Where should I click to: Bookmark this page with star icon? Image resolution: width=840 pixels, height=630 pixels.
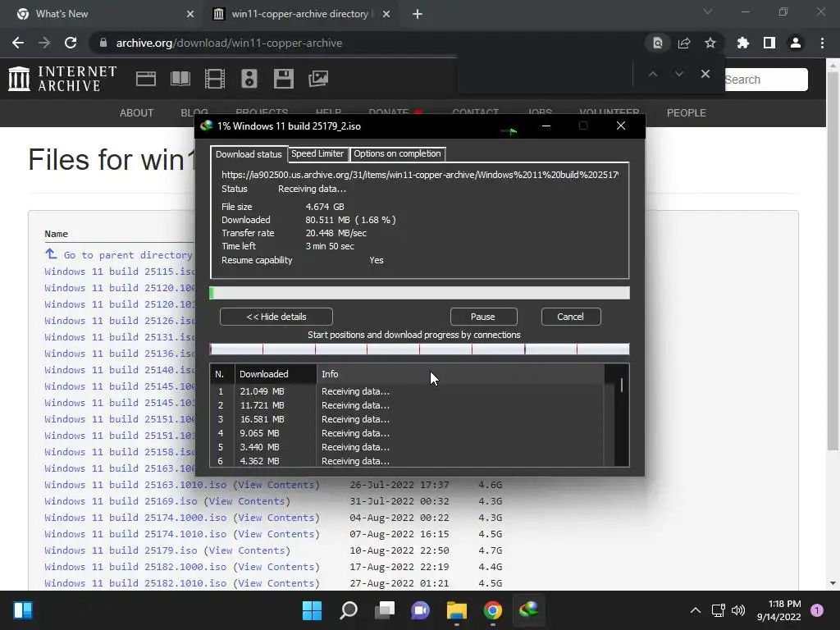[710, 43]
